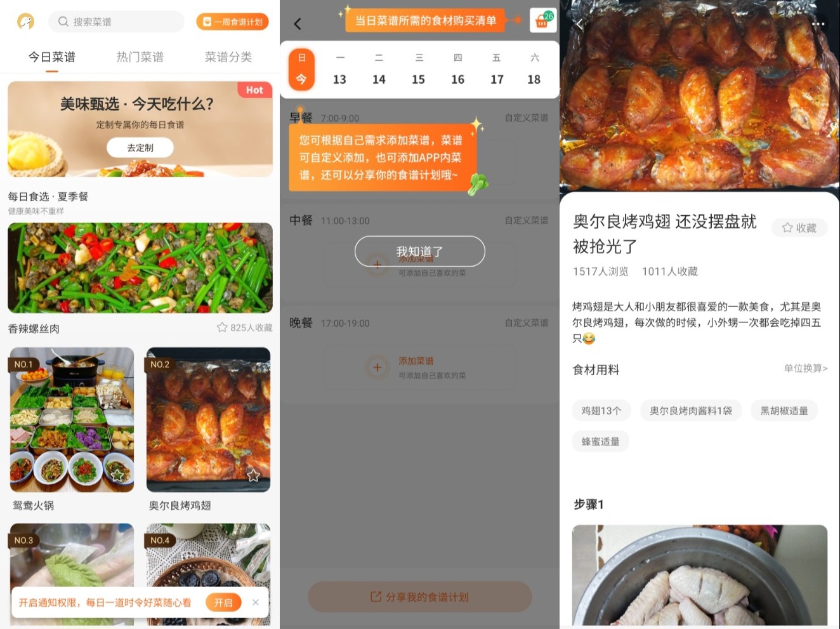This screenshot has height=629, width=840.
Task: Open the shopping basket icon with badge
Action: point(542,20)
